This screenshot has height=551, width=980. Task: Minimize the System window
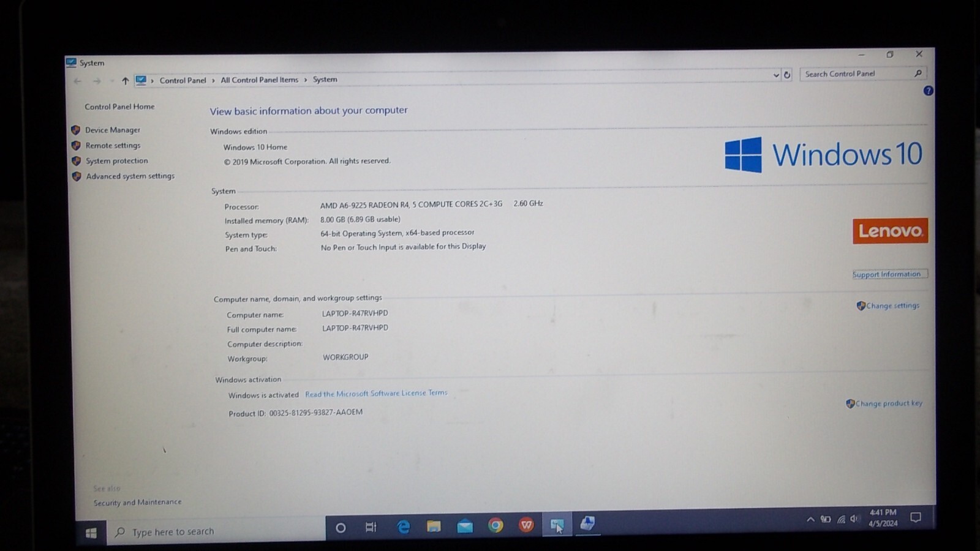(x=861, y=54)
